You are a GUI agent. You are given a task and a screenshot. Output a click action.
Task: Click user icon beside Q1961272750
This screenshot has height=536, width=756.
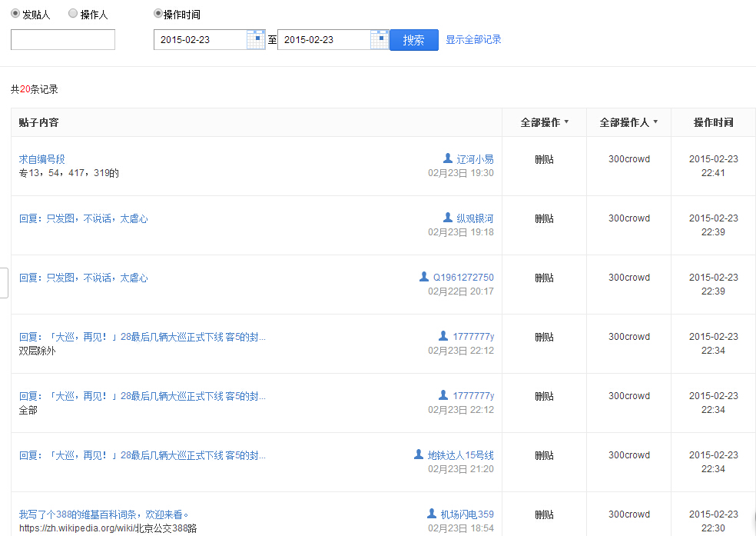[424, 276]
